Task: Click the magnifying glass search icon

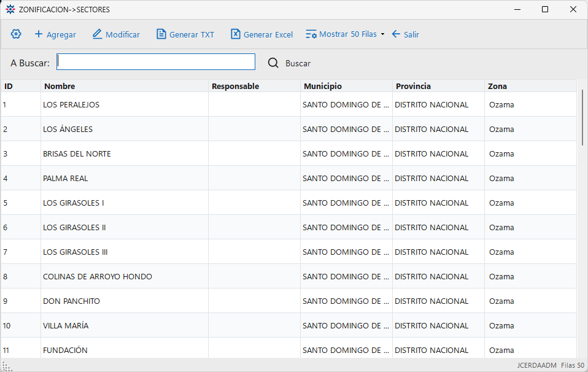Action: [x=273, y=63]
